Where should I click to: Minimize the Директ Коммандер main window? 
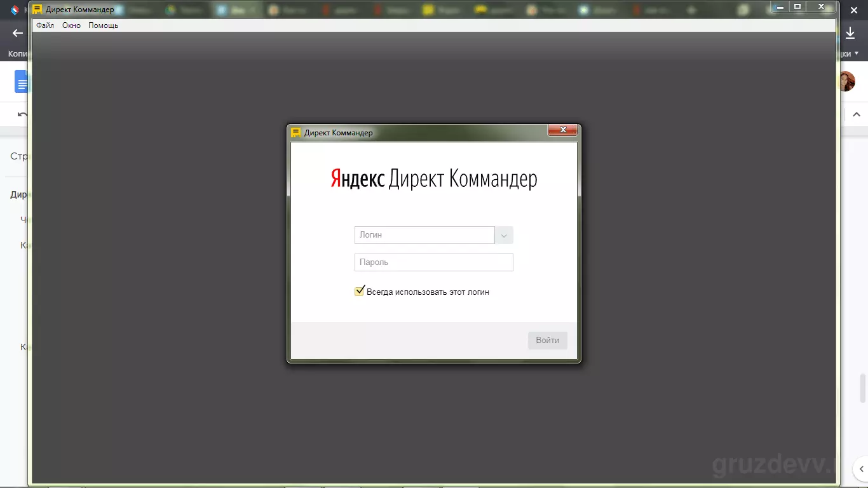781,6
